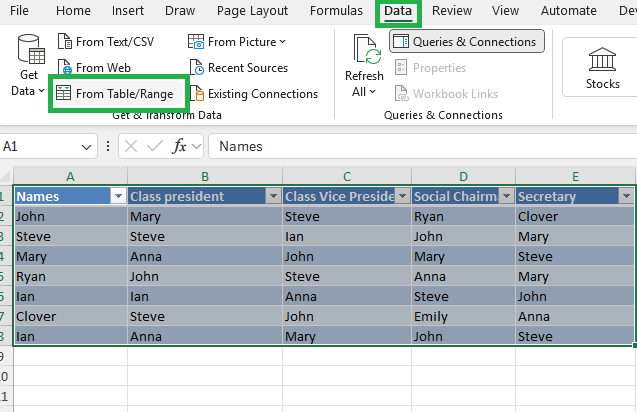Screen dimensions: 637x412
Task: Switch to the Formulas tab
Action: point(336,11)
